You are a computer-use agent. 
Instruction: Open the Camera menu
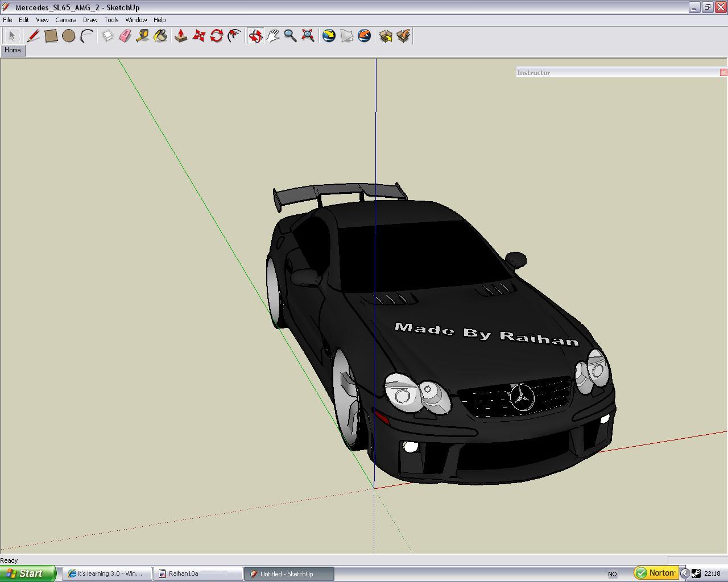pyautogui.click(x=66, y=20)
